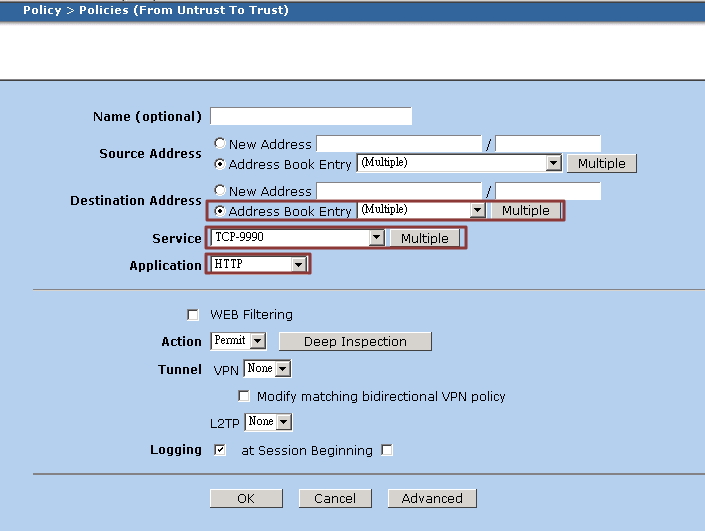The image size is (705, 531).
Task: Click the Advanced button
Action: pos(432,498)
